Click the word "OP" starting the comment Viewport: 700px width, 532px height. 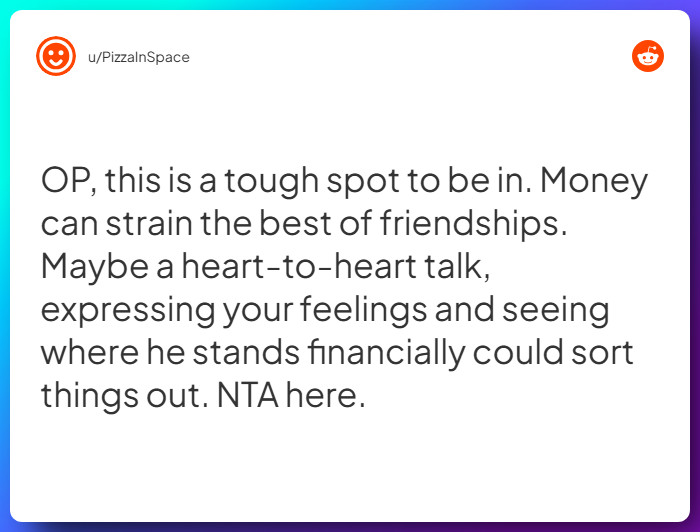(x=64, y=182)
